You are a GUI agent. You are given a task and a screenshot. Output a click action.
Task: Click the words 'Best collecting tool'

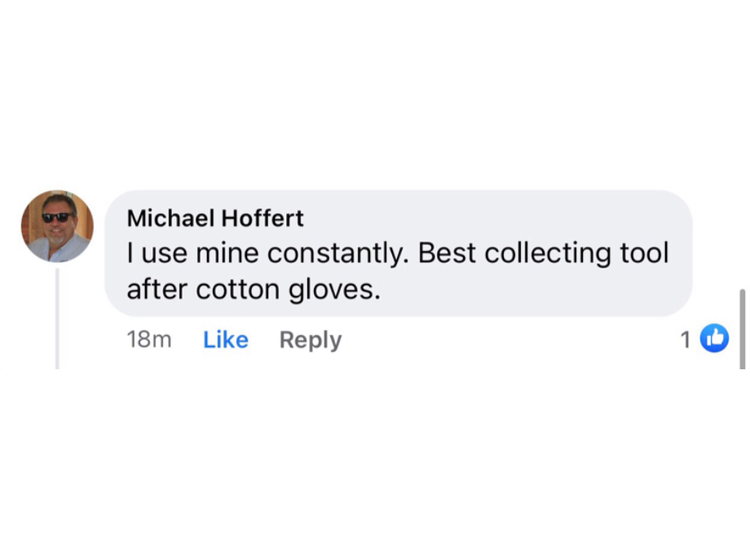pos(543,254)
